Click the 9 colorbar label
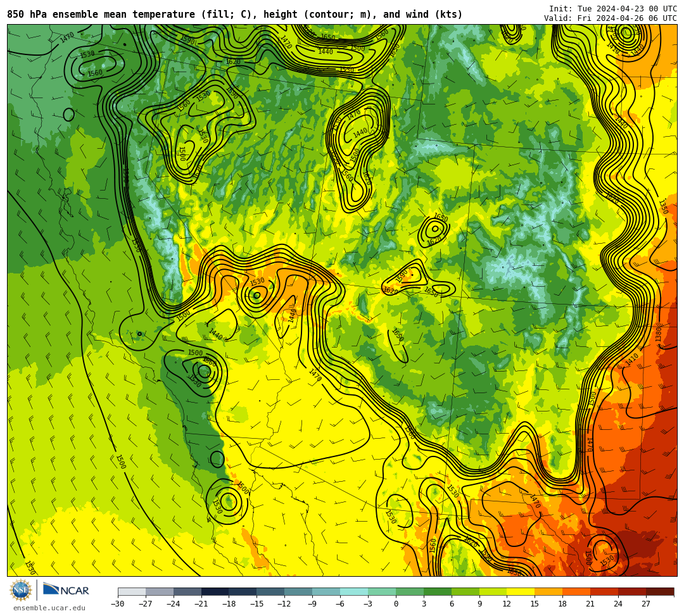Image resolution: width=684 pixels, height=616 pixels. (x=479, y=604)
